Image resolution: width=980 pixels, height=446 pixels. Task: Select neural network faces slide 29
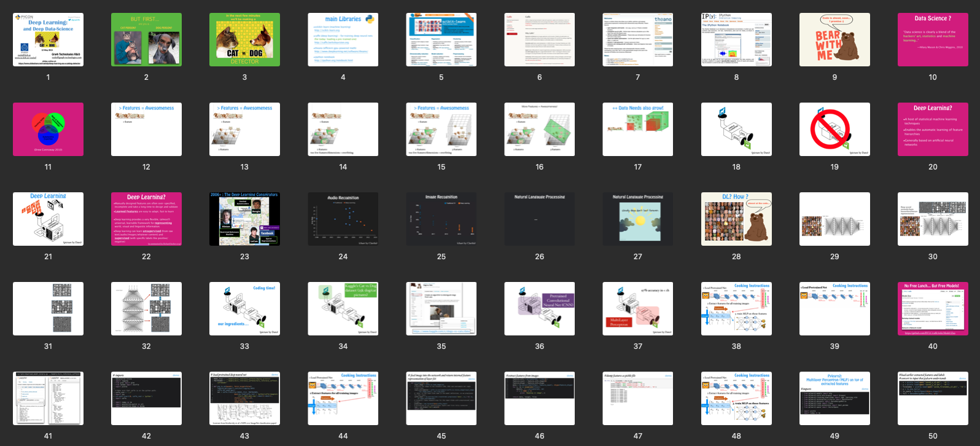pos(834,219)
